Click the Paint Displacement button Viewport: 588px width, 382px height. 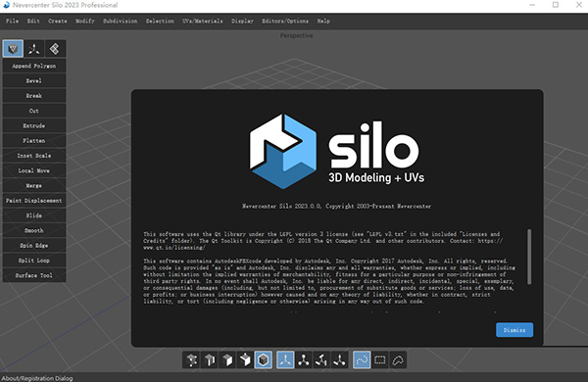(34, 201)
